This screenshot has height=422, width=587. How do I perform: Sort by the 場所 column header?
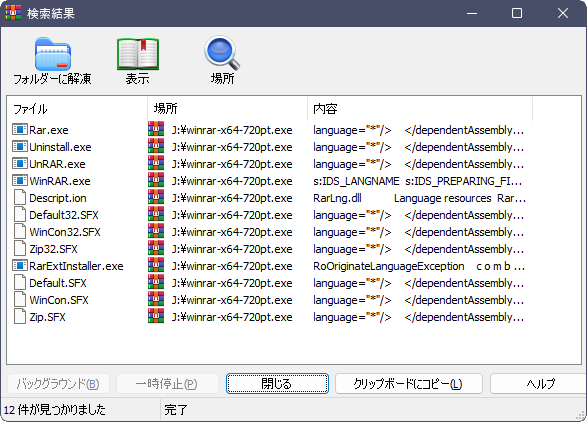point(228,109)
